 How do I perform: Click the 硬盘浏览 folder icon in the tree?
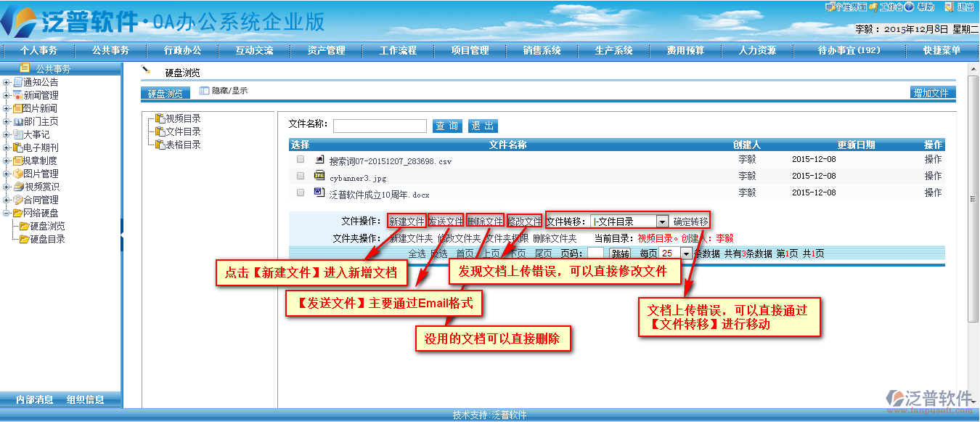(24, 226)
